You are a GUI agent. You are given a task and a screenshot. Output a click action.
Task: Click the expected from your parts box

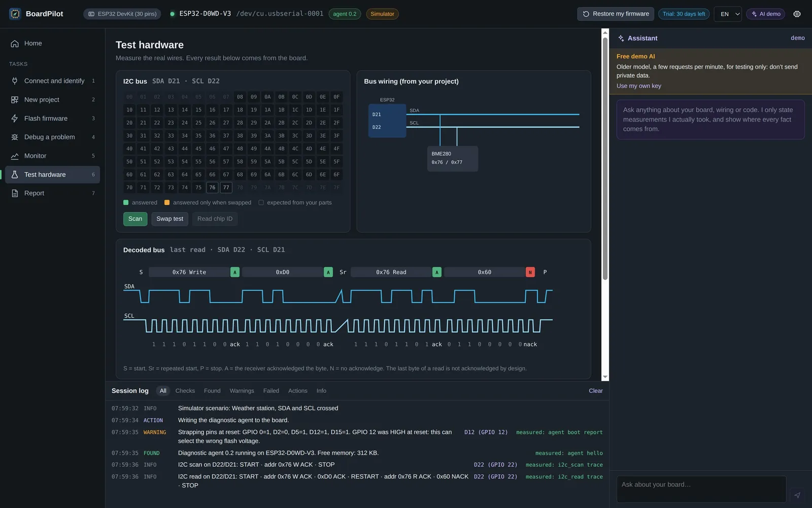tap(261, 203)
